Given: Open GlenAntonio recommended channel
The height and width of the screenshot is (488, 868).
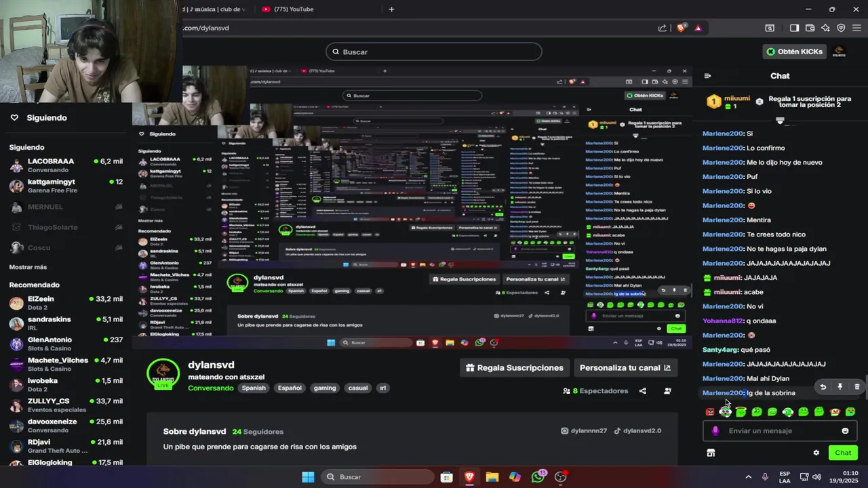Looking at the screenshot, I should [66, 344].
